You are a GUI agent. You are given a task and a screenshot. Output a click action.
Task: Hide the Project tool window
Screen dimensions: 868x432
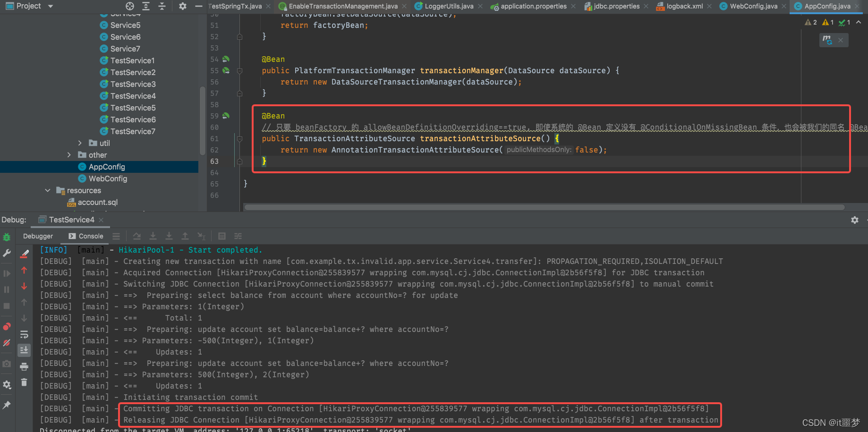coord(199,6)
